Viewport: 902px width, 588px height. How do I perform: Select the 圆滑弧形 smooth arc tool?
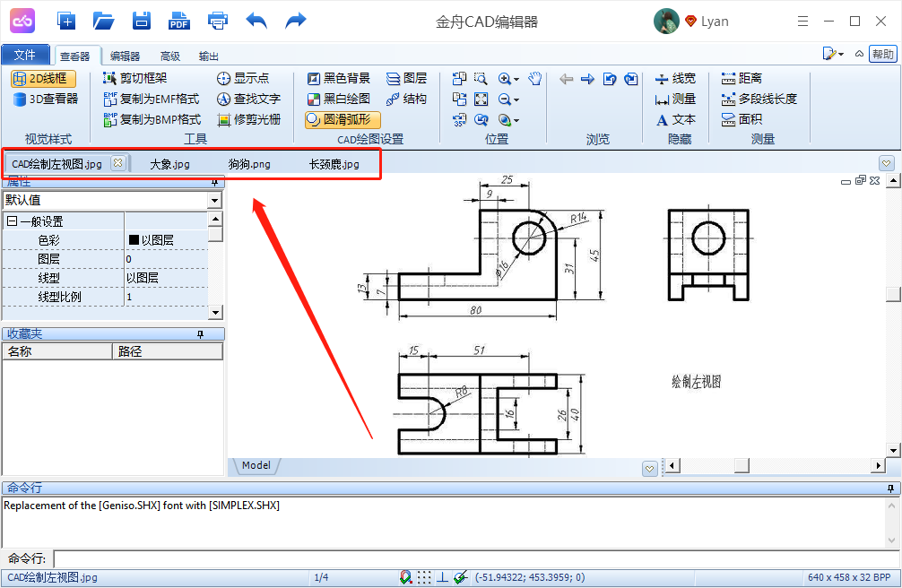click(x=342, y=118)
